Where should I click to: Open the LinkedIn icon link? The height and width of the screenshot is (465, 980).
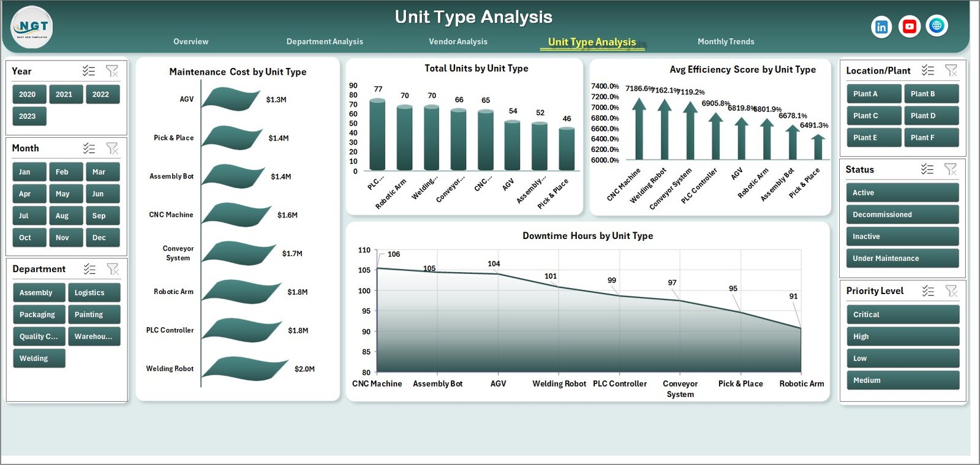[881, 27]
